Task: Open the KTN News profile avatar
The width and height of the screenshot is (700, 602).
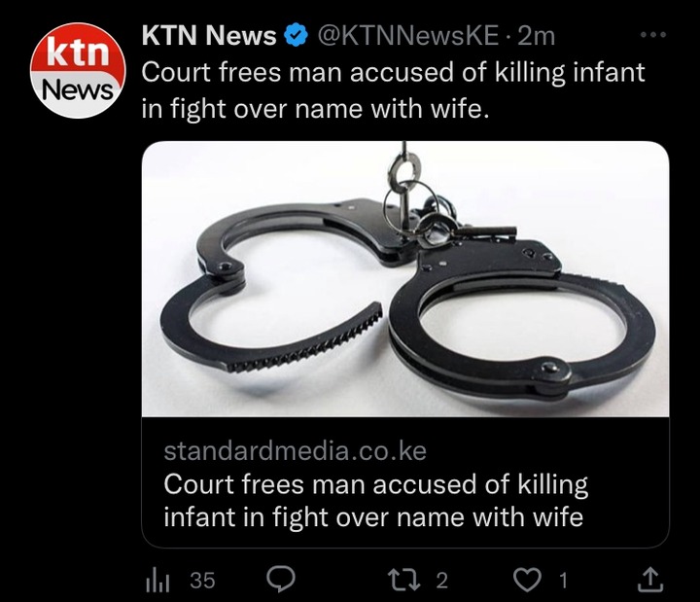Action: [78, 71]
